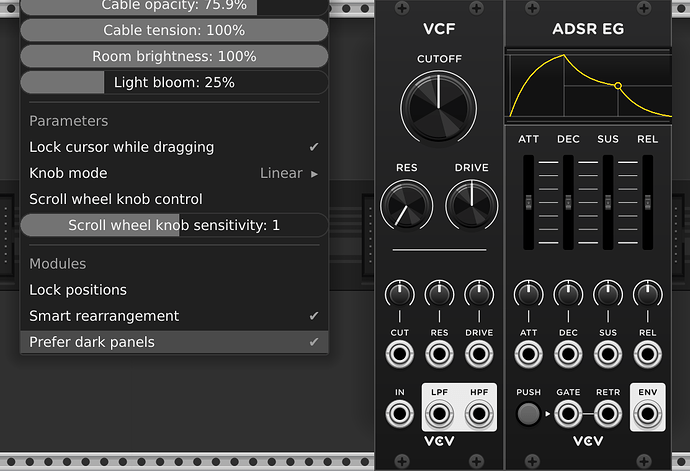The image size is (690, 471).
Task: Click the Light bloom slider
Action: tap(174, 82)
